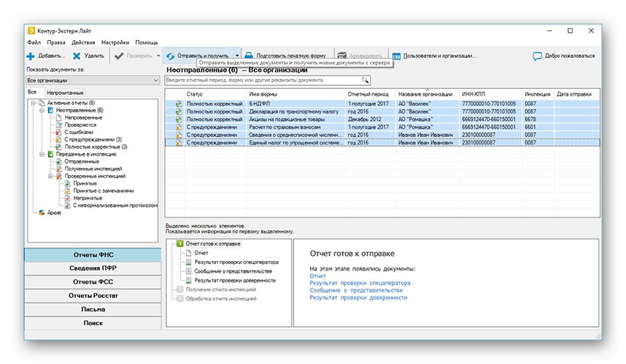Open the Настройки menu

coord(115,42)
